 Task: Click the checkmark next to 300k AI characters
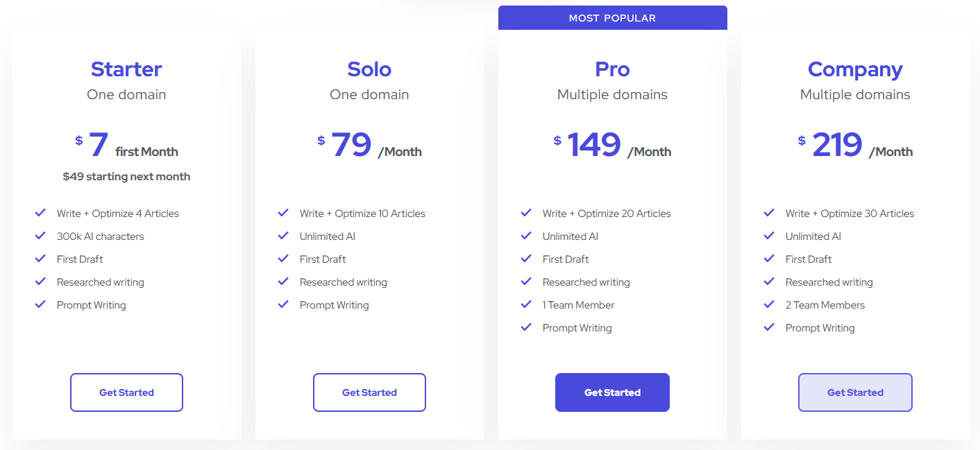pos(40,236)
